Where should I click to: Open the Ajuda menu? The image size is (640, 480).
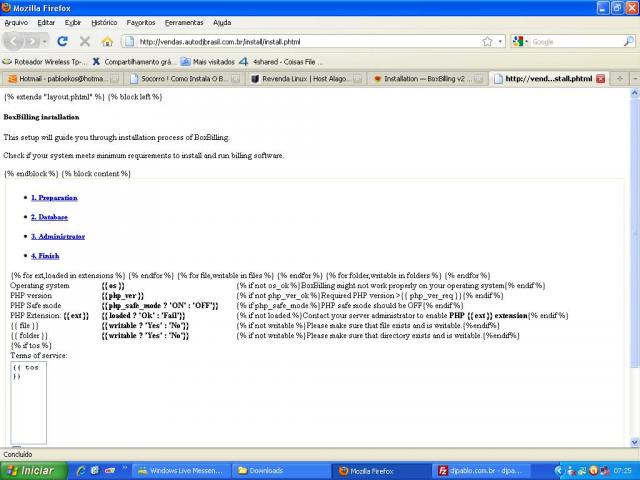(222, 23)
